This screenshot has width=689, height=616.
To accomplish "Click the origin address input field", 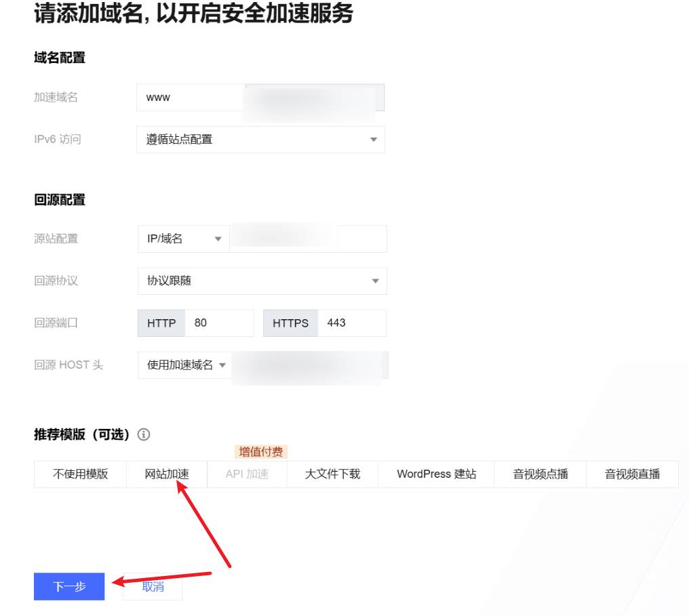I will (x=308, y=239).
